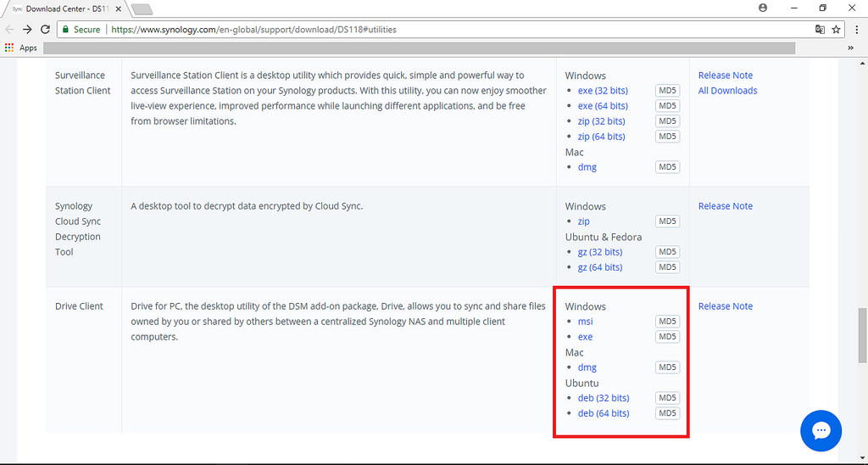Click the Synology Cloud Sync Decryption Tool title
The image size is (868, 465).
pos(77,229)
